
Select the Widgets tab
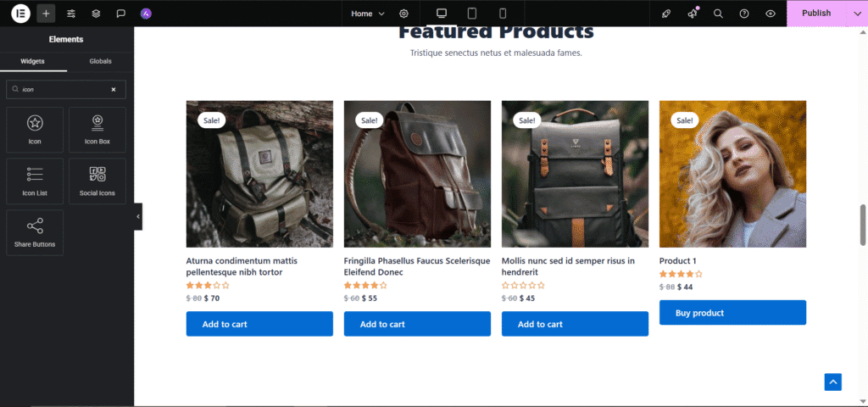click(x=33, y=61)
